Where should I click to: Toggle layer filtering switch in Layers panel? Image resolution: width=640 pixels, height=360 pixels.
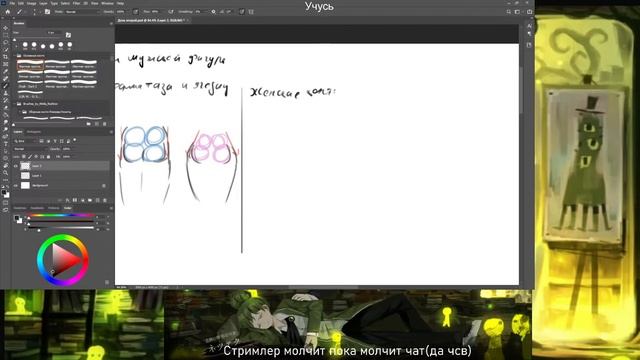pos(75,140)
